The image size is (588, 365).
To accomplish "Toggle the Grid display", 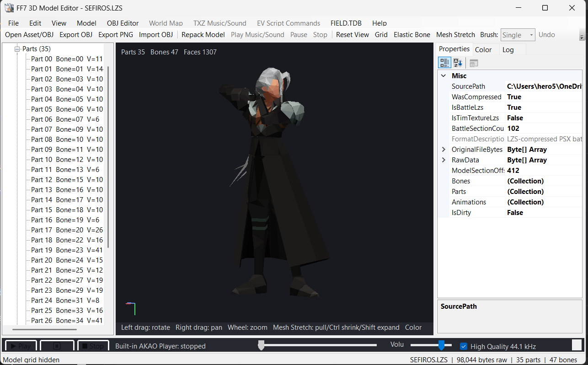I will 381,35.
